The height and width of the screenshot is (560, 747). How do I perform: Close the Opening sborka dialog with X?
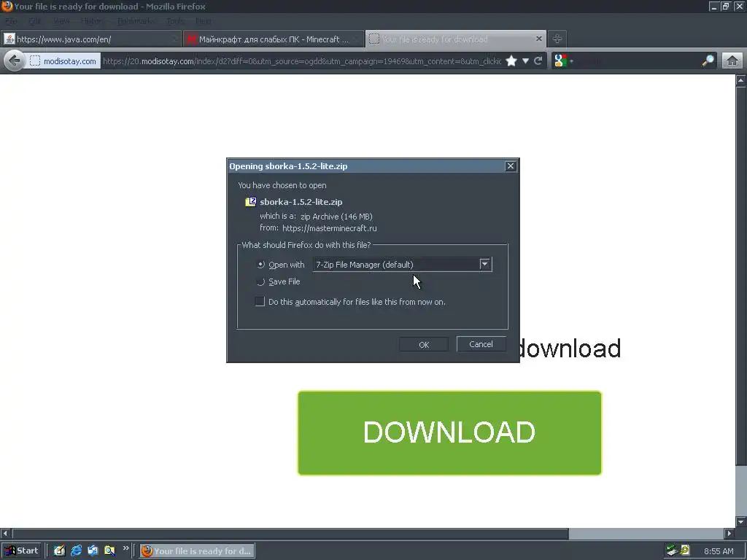[x=510, y=166]
